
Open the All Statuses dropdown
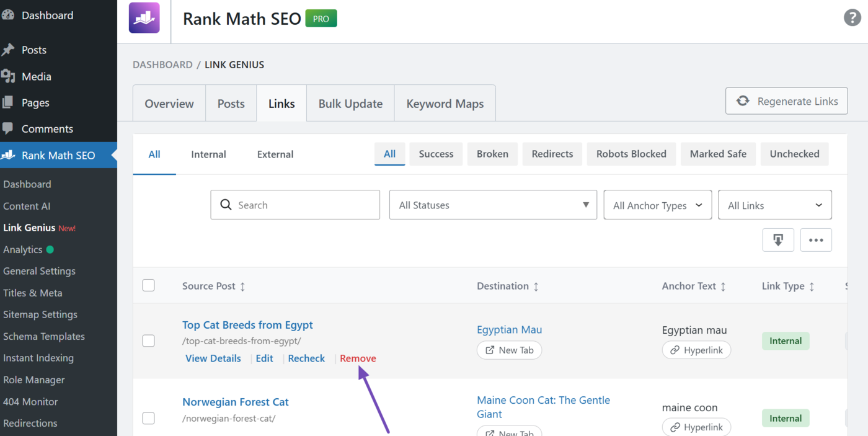[493, 205]
